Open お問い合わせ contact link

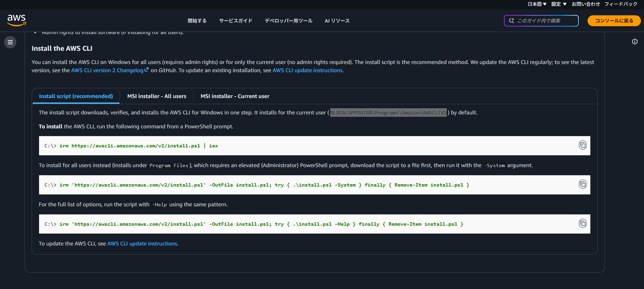[x=586, y=4]
